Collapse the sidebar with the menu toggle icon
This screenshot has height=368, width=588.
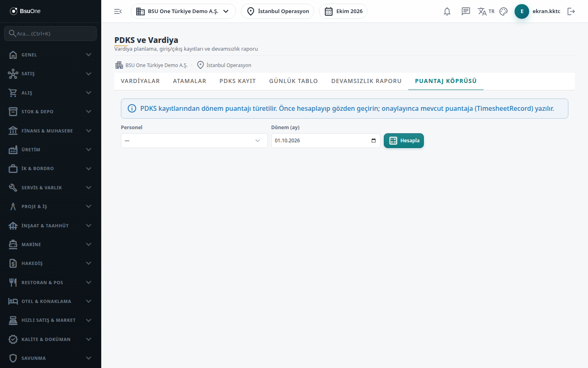pyautogui.click(x=118, y=11)
